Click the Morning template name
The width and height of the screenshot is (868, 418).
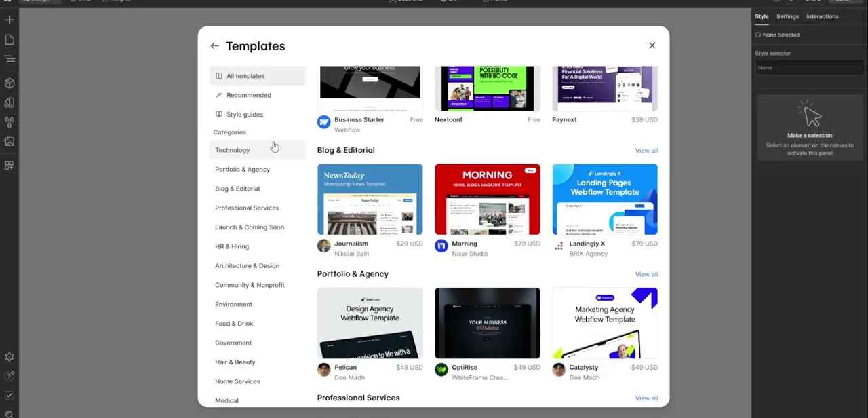[465, 244]
